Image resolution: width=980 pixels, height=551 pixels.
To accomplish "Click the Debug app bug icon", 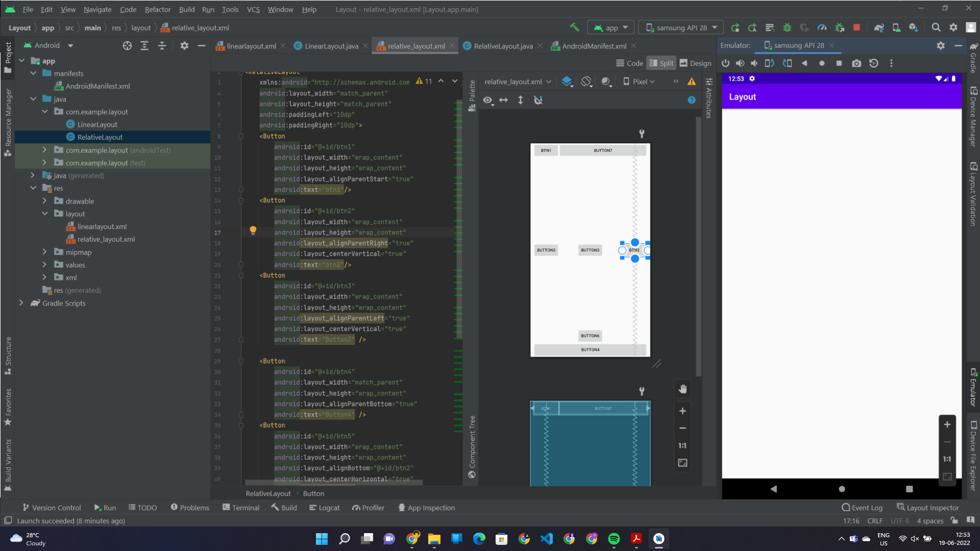I will click(x=787, y=28).
